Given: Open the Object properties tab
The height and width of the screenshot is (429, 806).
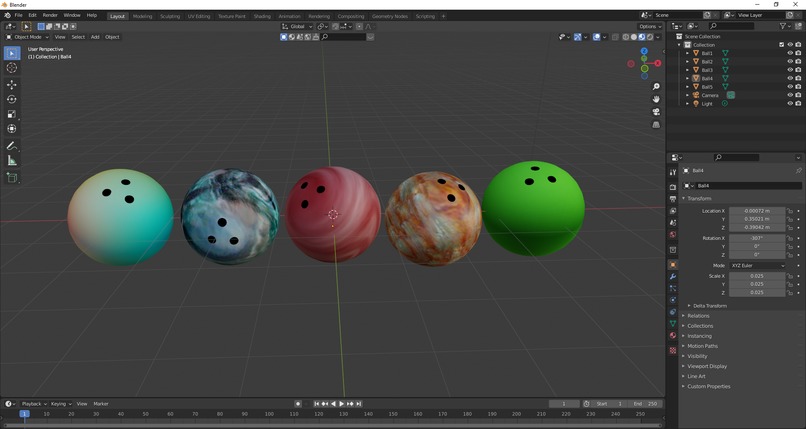Looking at the screenshot, I should [673, 265].
